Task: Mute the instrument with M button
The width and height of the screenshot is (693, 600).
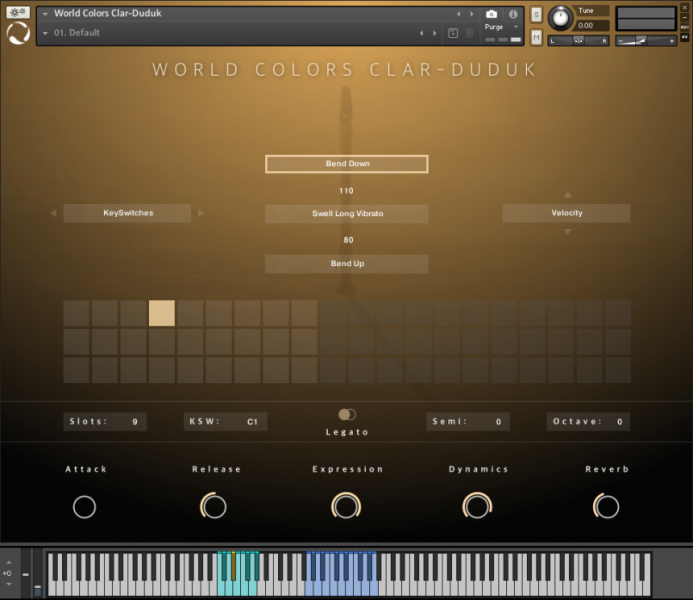Action: [536, 38]
